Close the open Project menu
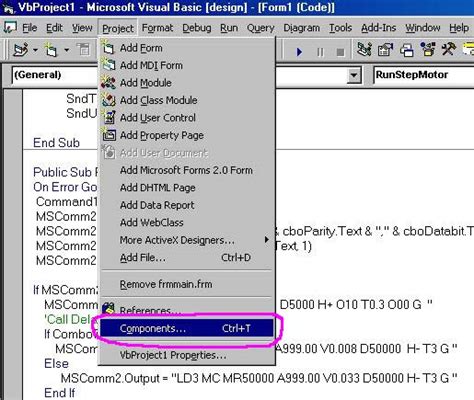Viewport: 474px width, 400px height. point(118,29)
